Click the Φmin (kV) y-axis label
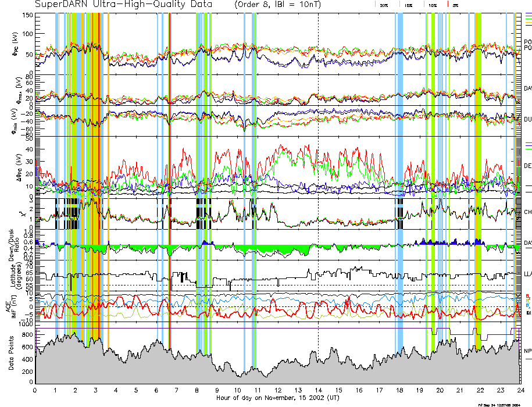Viewport: 532px width, 407px height. [x=15, y=121]
